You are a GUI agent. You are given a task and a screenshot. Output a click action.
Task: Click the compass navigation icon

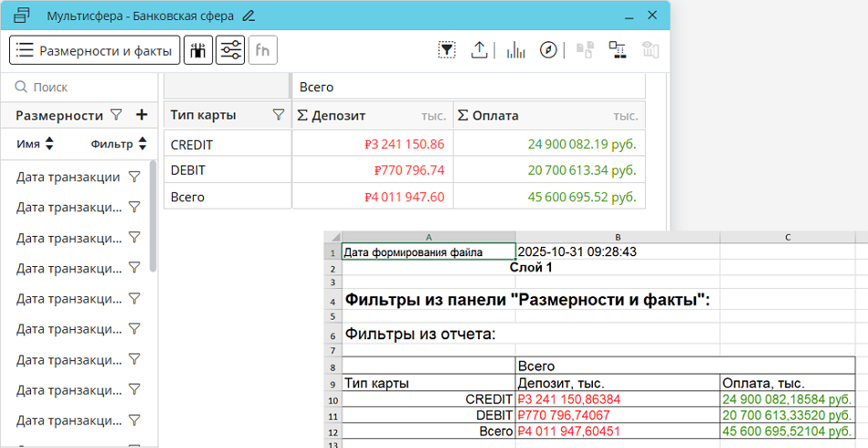548,50
